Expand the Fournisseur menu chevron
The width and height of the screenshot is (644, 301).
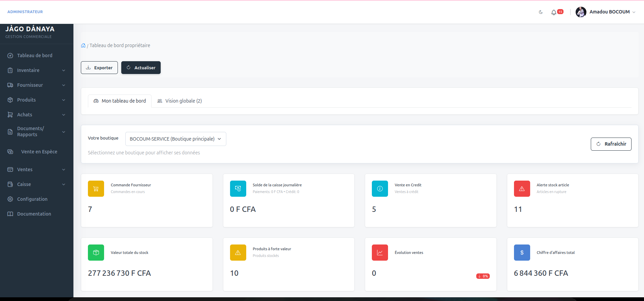[x=64, y=85]
